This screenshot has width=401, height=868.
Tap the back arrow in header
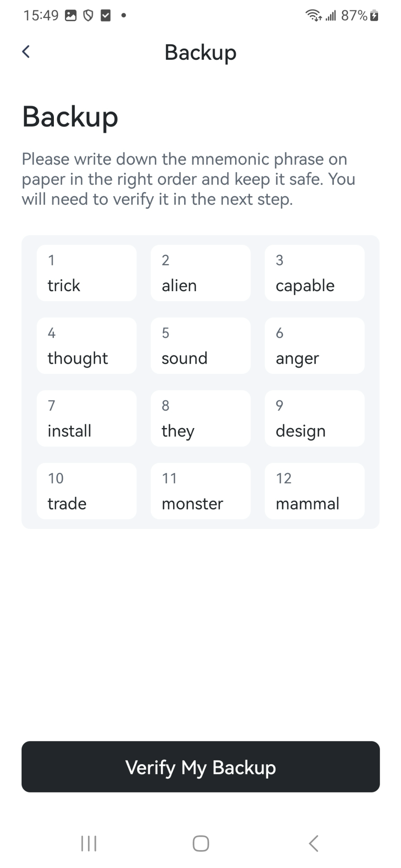[x=26, y=52]
